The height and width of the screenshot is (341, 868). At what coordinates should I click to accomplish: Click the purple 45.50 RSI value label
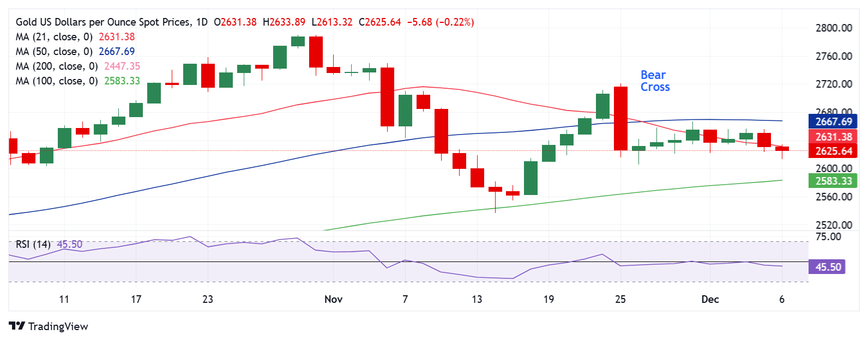click(828, 267)
